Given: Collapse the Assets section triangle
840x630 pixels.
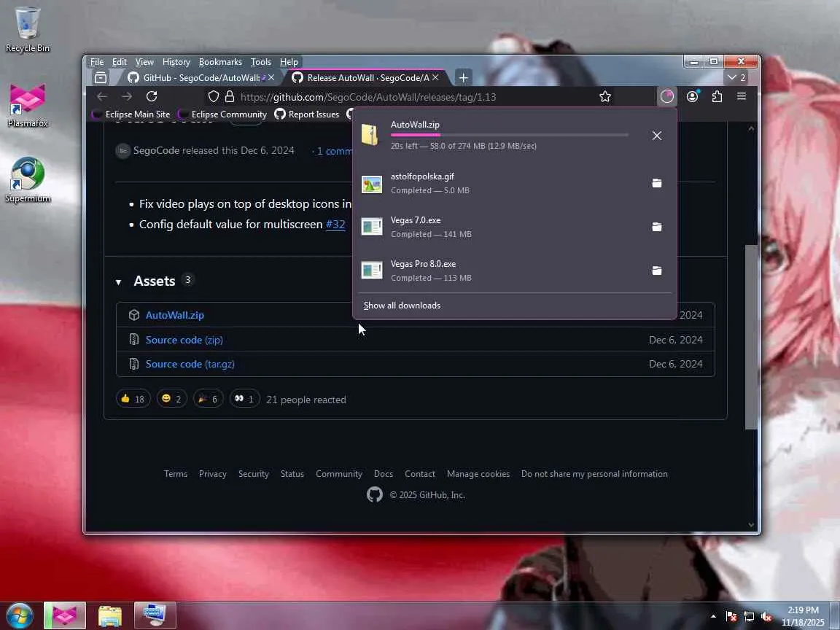Looking at the screenshot, I should pyautogui.click(x=118, y=281).
